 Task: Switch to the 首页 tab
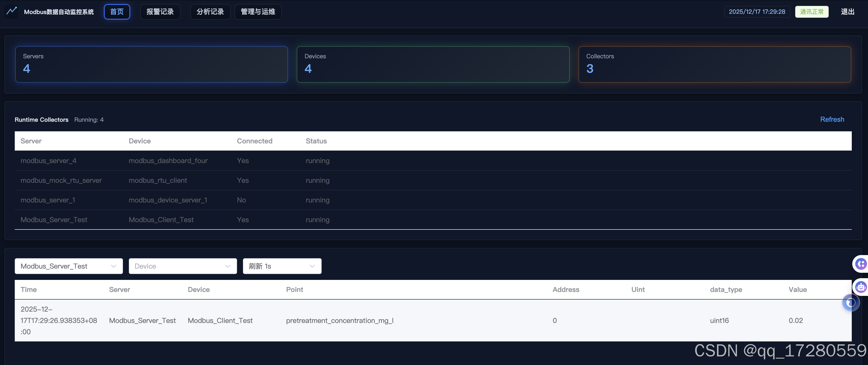tap(117, 12)
